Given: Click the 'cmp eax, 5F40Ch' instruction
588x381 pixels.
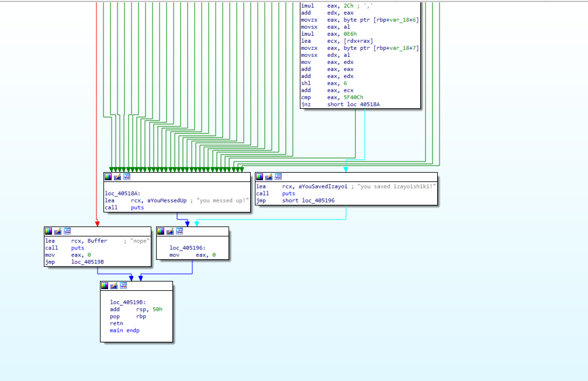Looking at the screenshot, I should tap(332, 98).
